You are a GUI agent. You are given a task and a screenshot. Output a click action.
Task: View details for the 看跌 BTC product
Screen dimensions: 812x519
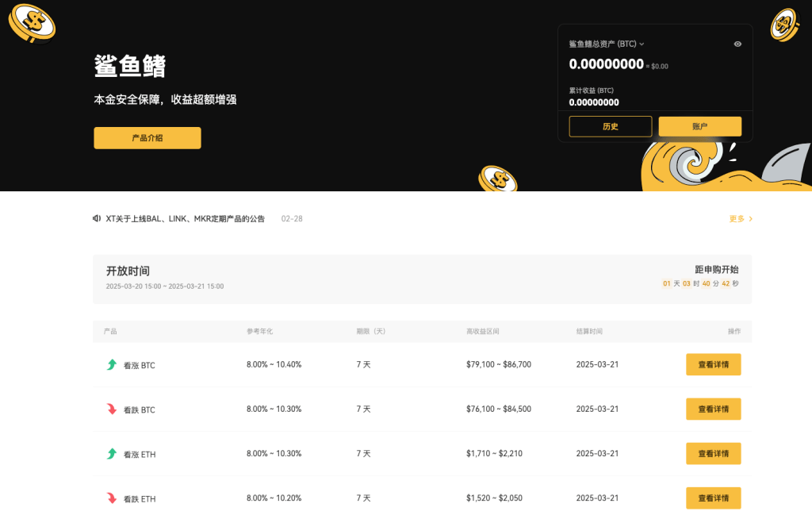(x=713, y=409)
